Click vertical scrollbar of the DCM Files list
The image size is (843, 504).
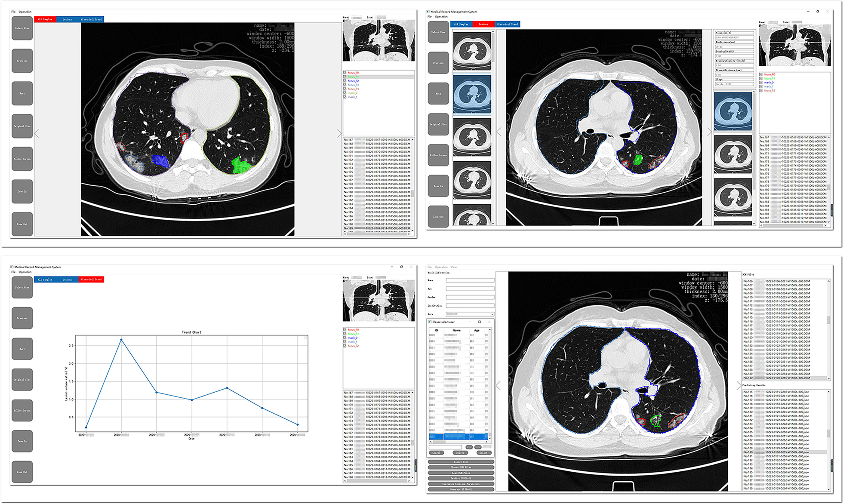pyautogui.click(x=828, y=329)
